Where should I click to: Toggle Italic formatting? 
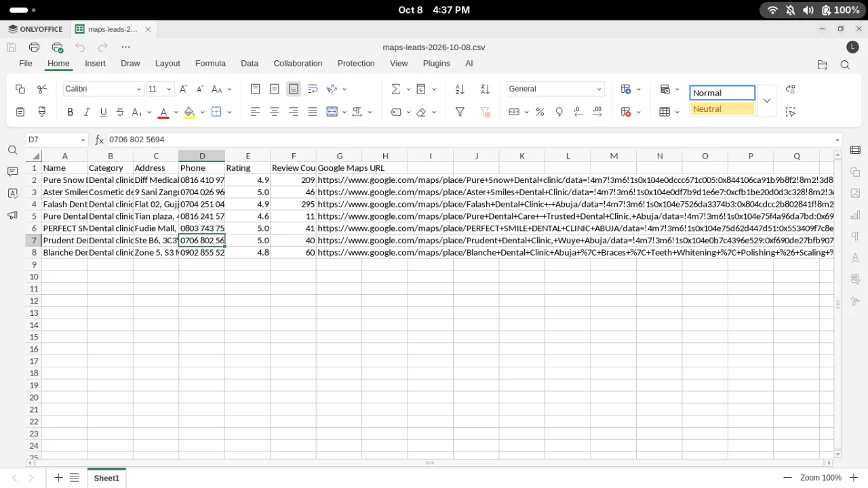(87, 112)
